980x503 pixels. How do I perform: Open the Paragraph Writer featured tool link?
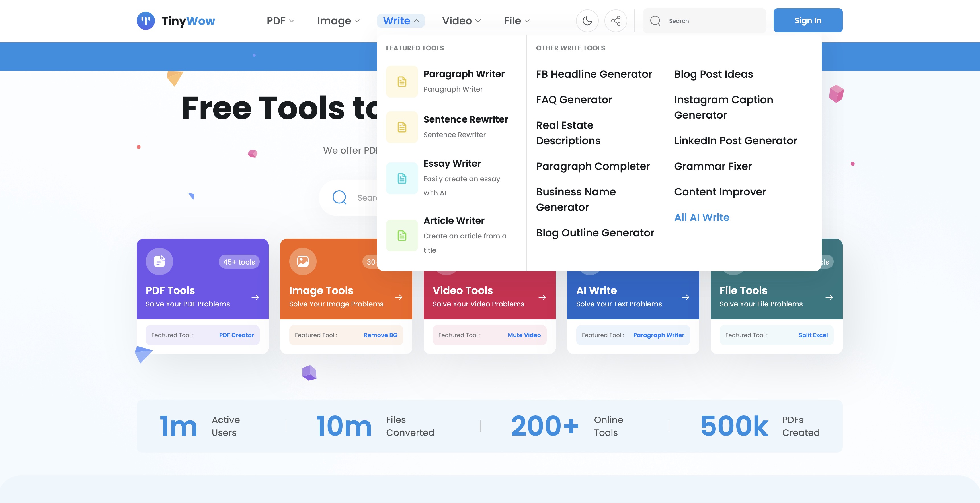click(x=659, y=335)
